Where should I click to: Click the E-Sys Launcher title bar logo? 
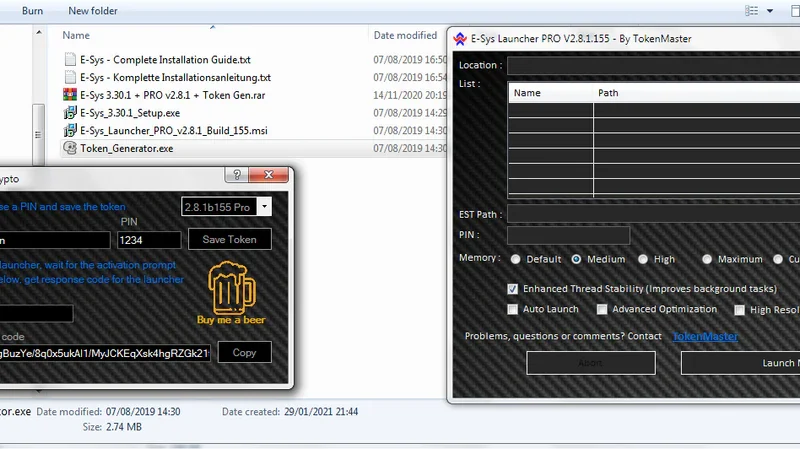click(460, 39)
